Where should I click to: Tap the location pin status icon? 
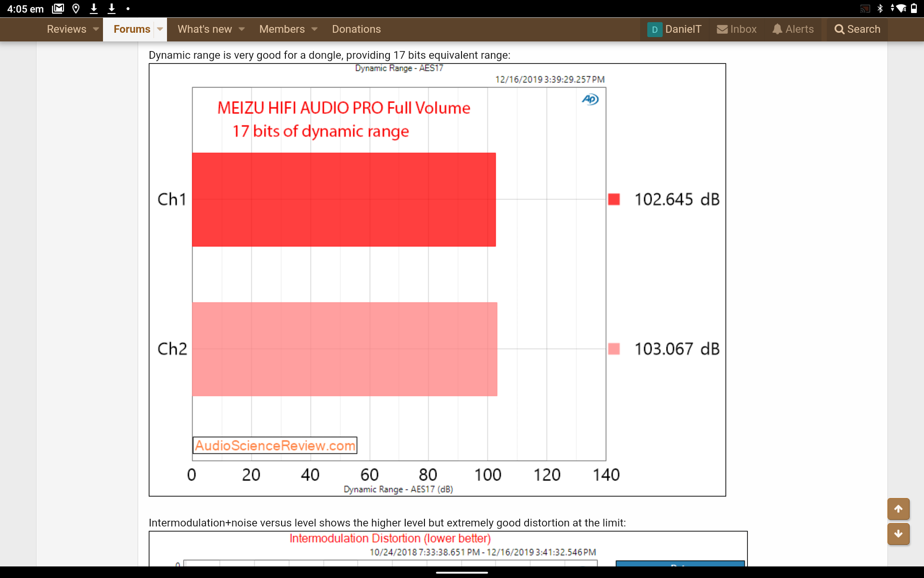[76, 8]
